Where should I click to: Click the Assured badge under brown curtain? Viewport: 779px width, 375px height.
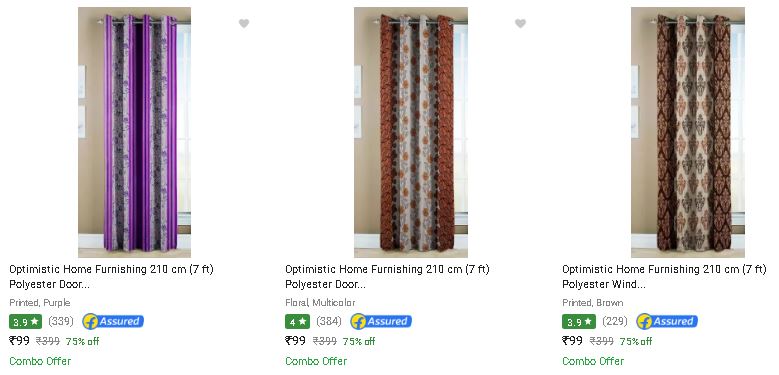point(667,321)
